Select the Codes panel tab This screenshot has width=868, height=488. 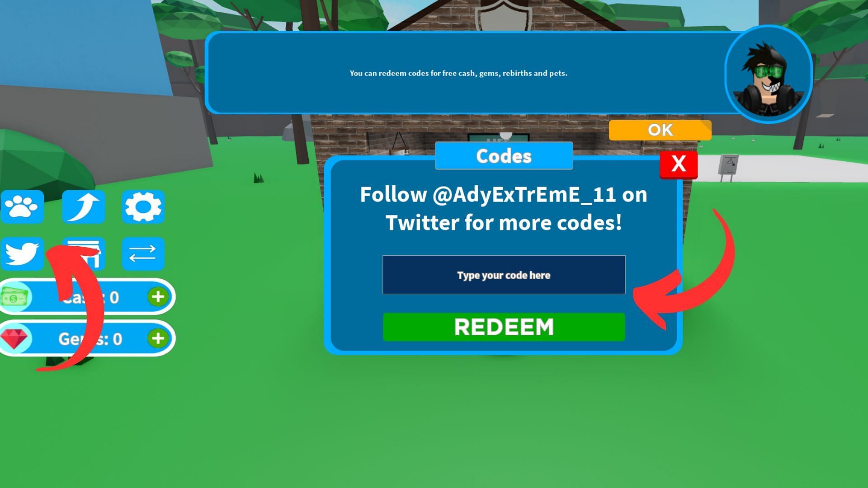coord(503,155)
